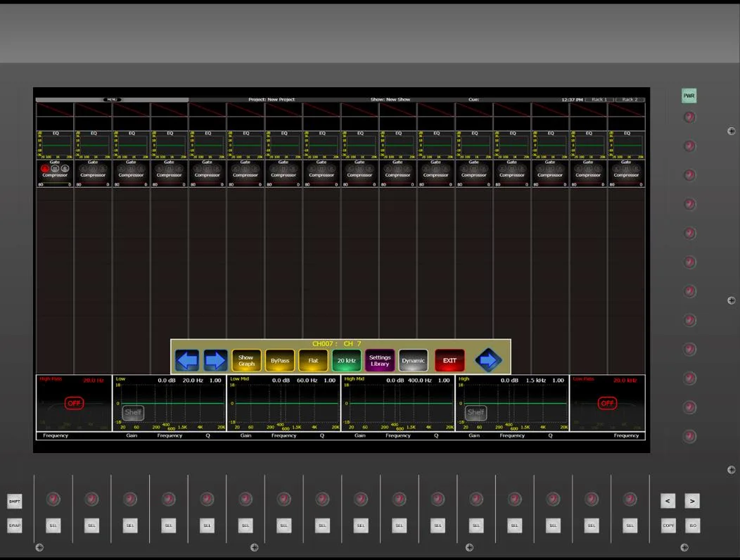Click the SHIFT button
The width and height of the screenshot is (740, 560).
coord(15,501)
